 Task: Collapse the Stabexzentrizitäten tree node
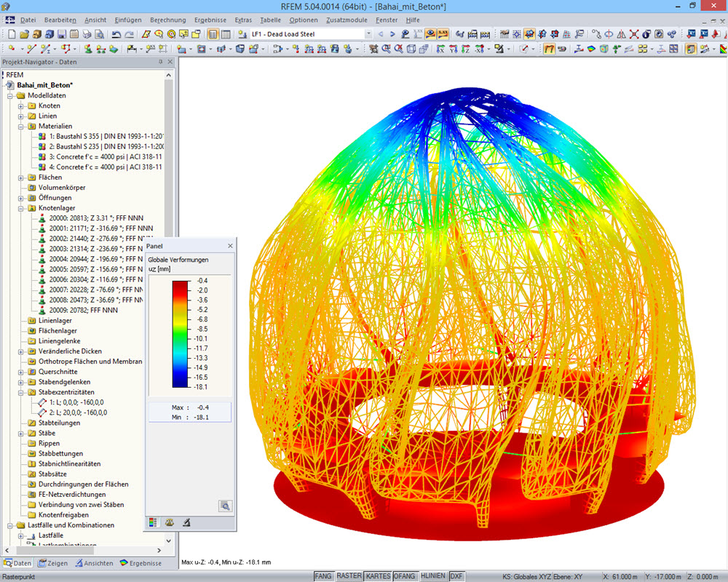pos(21,392)
